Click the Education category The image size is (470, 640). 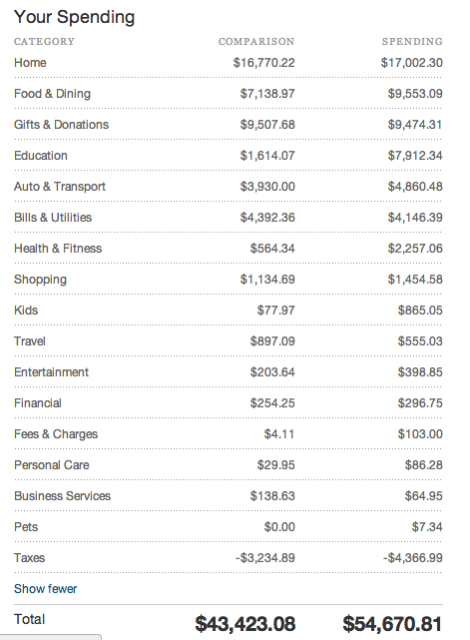click(x=41, y=156)
